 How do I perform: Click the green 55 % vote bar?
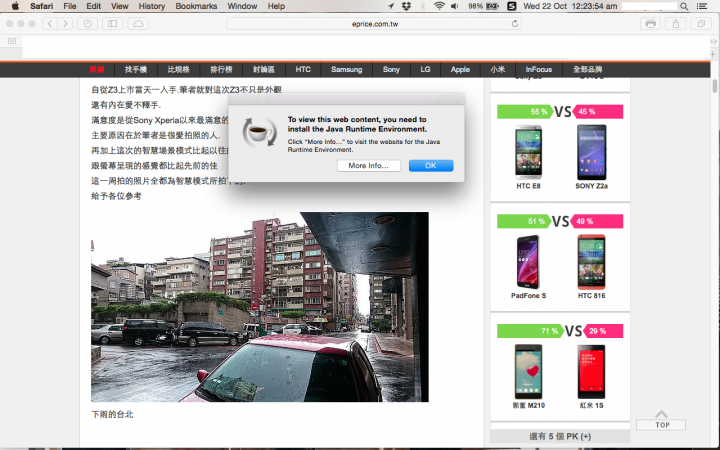coord(525,112)
